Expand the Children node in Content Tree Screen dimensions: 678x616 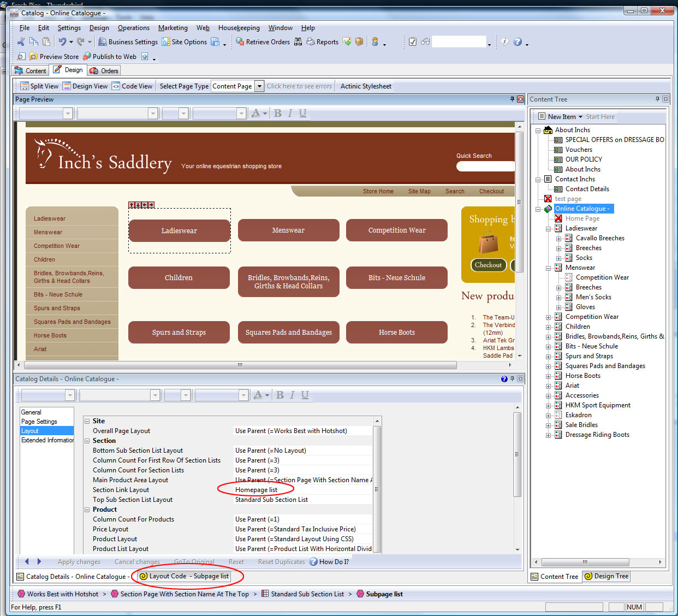[x=549, y=327]
